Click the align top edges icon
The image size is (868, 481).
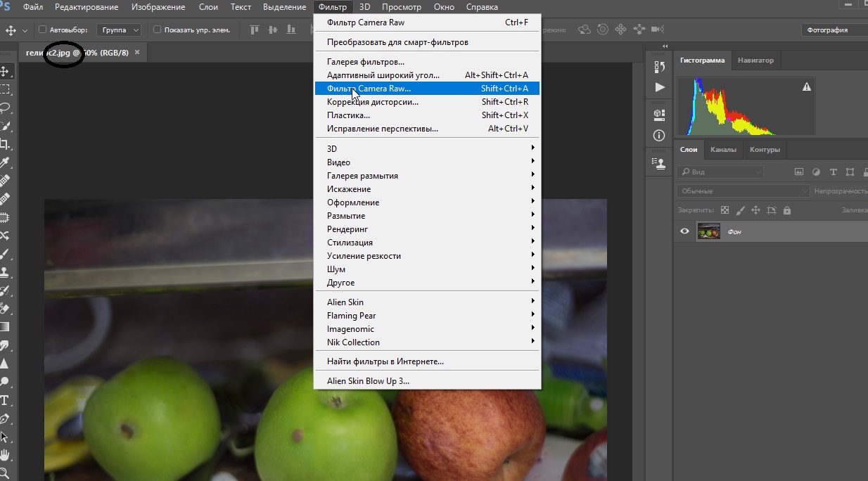click(x=254, y=30)
